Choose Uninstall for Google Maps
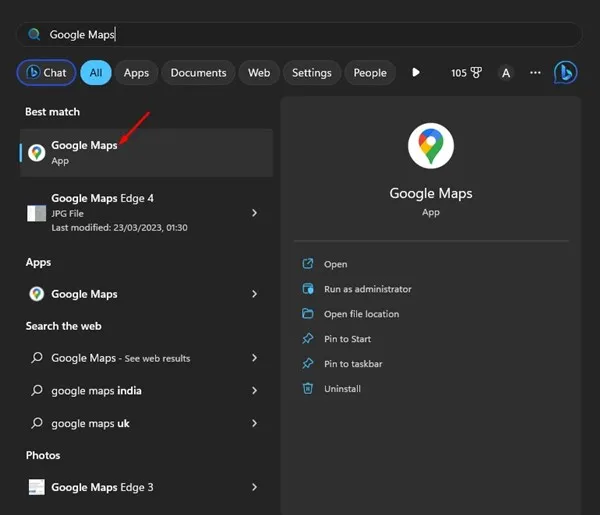Viewport: 600px width, 515px height. coord(342,389)
